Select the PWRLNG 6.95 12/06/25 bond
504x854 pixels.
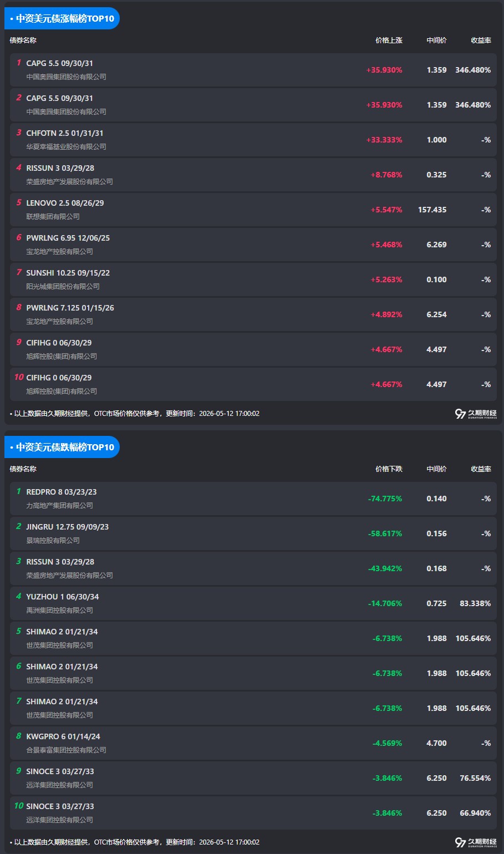(68, 238)
